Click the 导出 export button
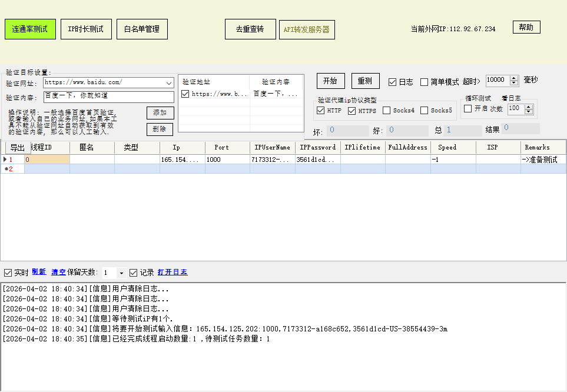Image resolution: width=567 pixels, height=392 pixels. point(17,148)
